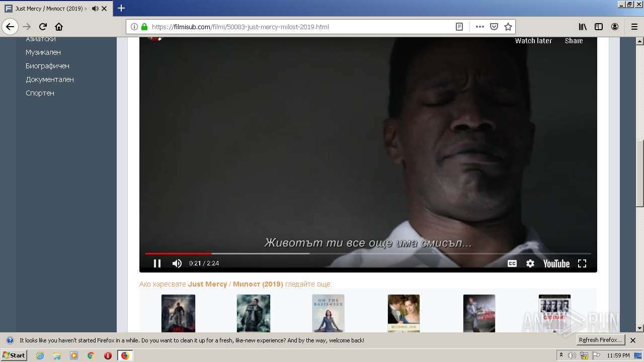Open Library bookshelf icon
This screenshot has width=644, height=362.
pos(583,27)
